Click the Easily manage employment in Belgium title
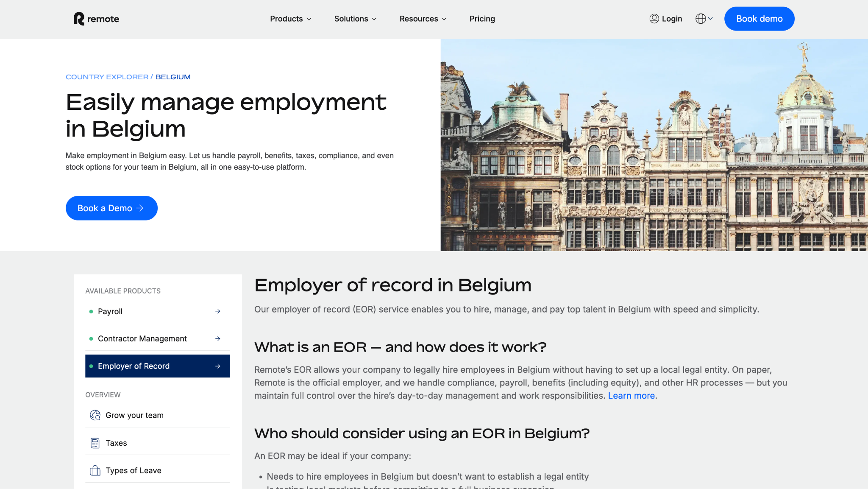Screen dimensions: 868x489 (226, 115)
